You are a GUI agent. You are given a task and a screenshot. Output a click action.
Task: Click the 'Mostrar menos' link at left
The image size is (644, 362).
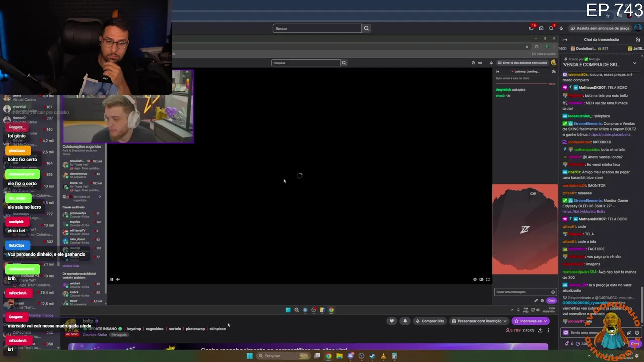[x=41, y=315]
